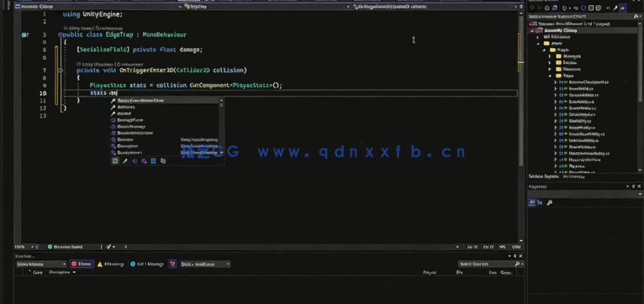Toggle the Messages filter button in Error List
644x304 pixels.
coord(146,265)
